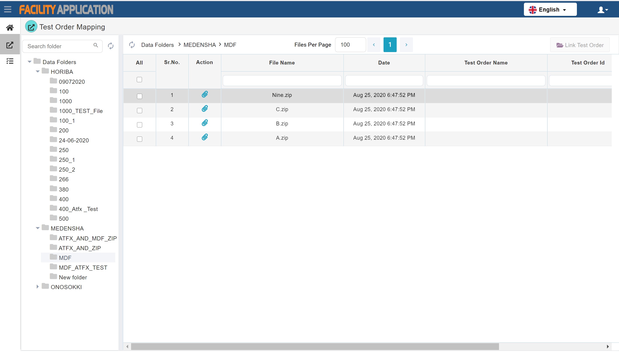The width and height of the screenshot is (619, 364).
Task: Select the MDF folder in tree
Action: click(x=65, y=258)
